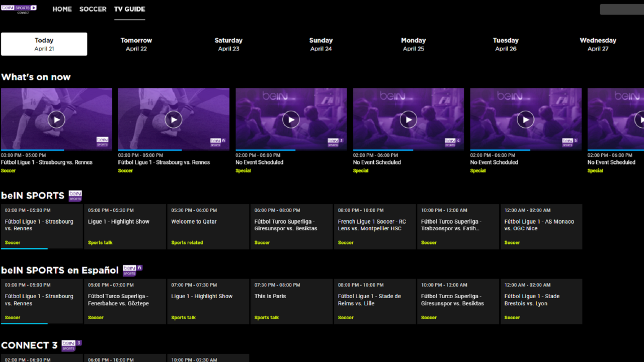
Task: Click the logo beside beIN SPORTS en Español
Action: (x=130, y=270)
